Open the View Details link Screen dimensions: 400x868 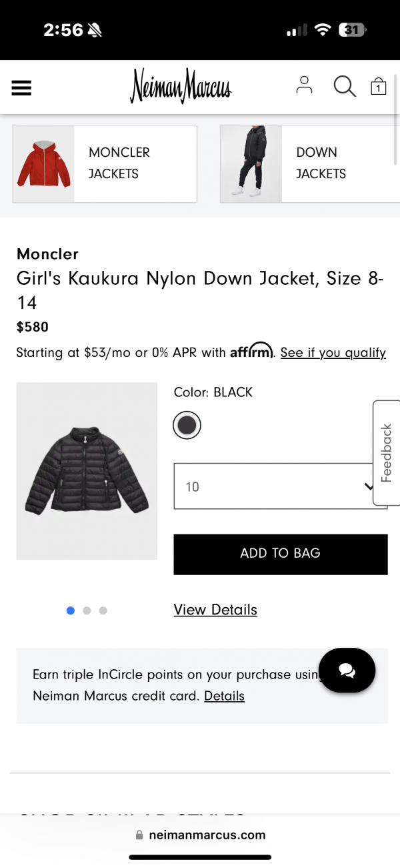click(215, 610)
